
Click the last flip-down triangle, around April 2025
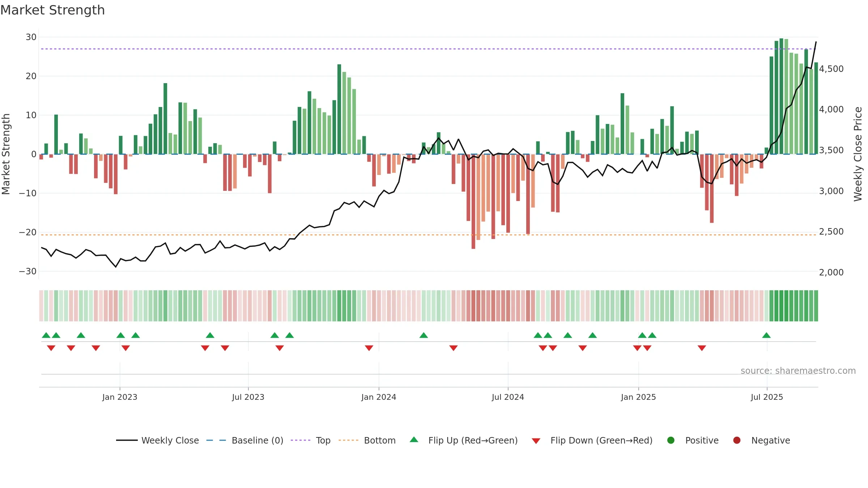click(702, 348)
